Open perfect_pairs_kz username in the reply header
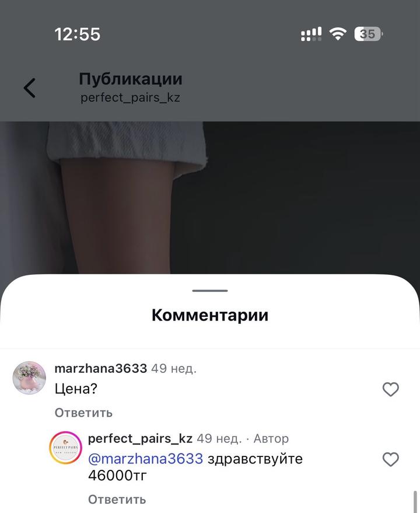The height and width of the screenshot is (513, 420). [141, 438]
